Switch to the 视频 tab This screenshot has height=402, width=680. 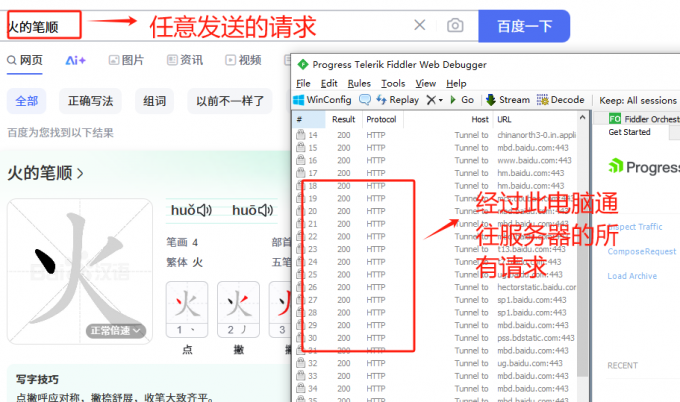click(243, 60)
